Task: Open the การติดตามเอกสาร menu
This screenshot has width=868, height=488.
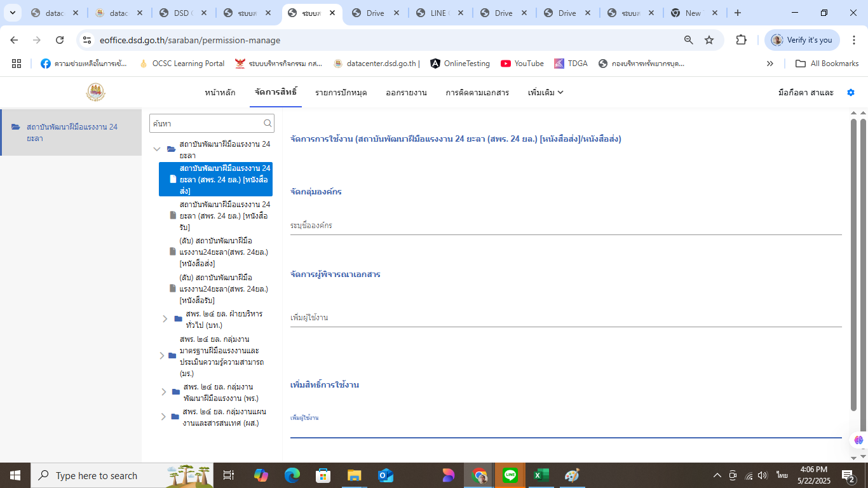Action: 477,93
